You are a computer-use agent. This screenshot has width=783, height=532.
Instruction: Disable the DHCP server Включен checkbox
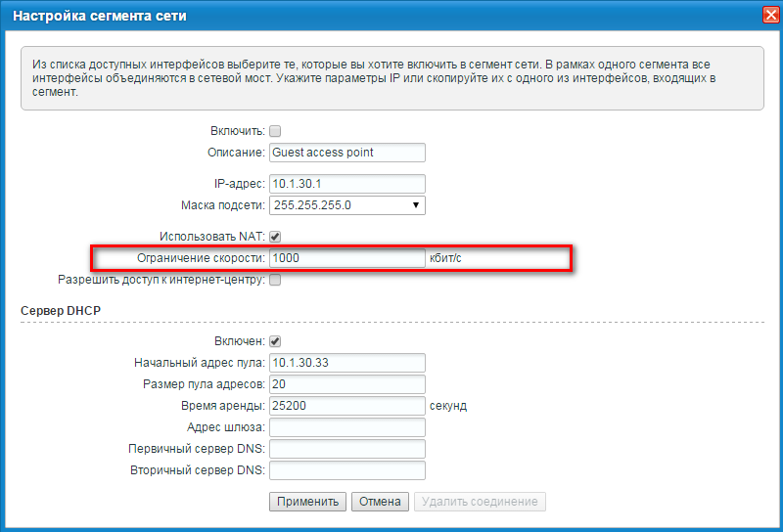click(x=275, y=341)
